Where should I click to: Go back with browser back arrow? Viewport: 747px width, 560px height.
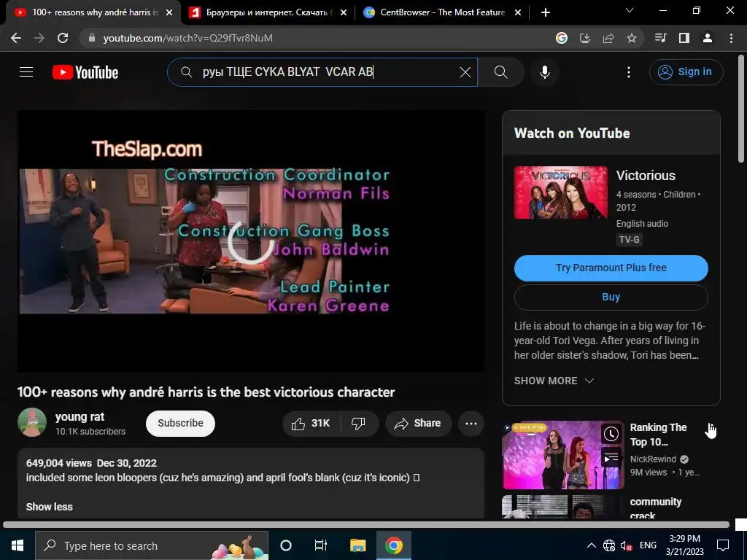click(x=16, y=38)
